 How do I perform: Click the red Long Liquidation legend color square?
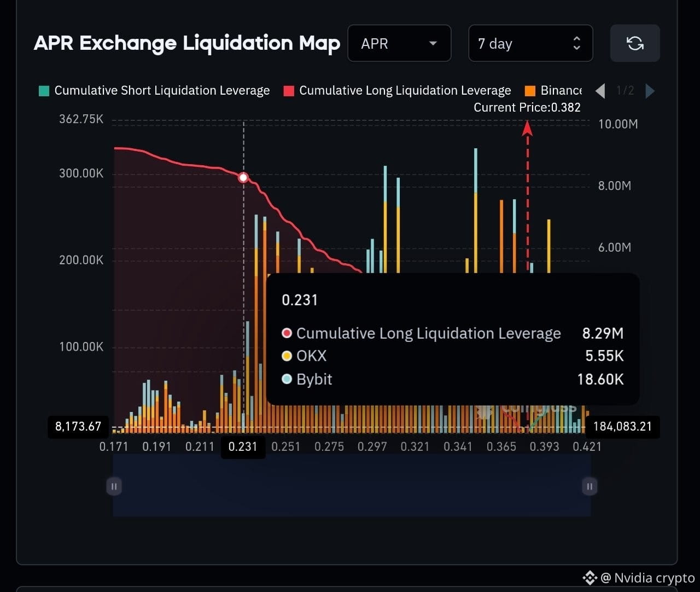[x=289, y=91]
